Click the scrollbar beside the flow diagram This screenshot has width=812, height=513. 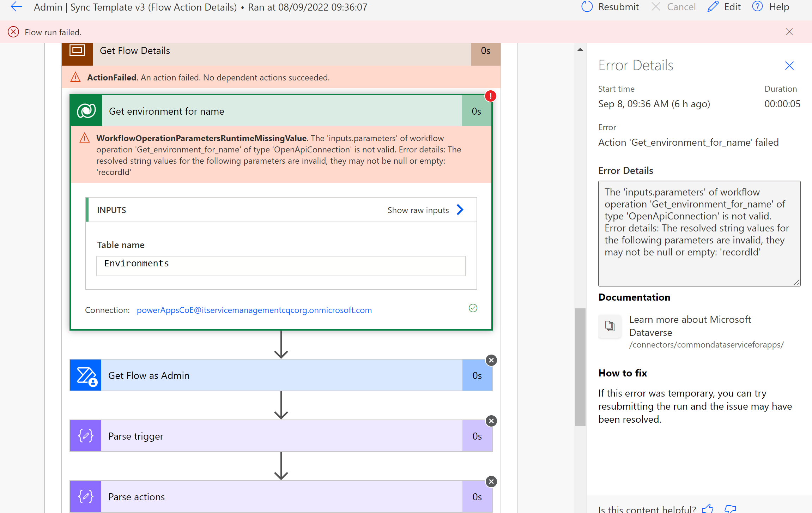click(x=580, y=367)
